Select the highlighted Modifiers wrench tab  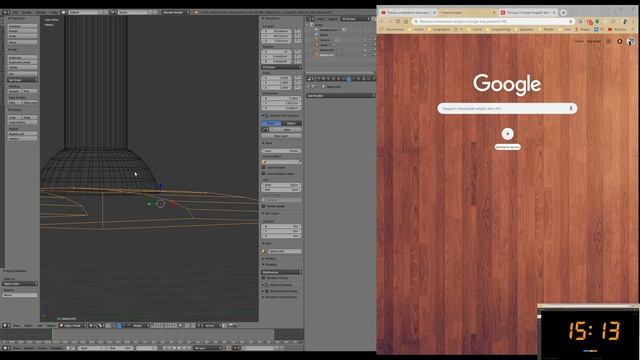coord(349,79)
